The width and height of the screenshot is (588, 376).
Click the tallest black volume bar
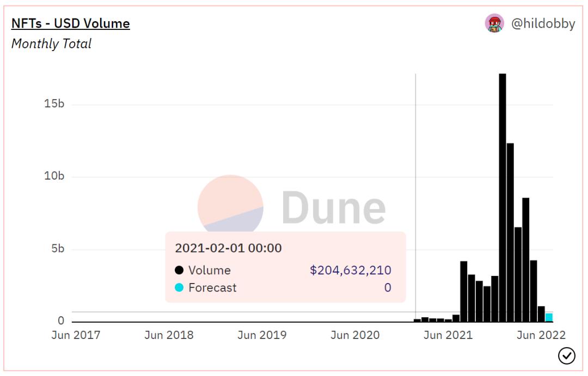(x=503, y=197)
